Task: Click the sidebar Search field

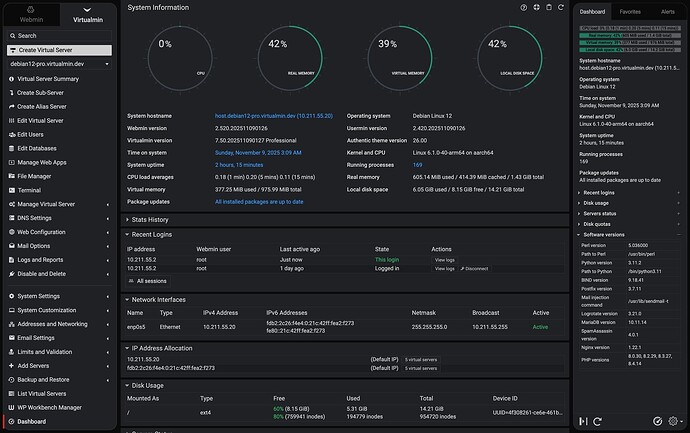Action: (58, 35)
